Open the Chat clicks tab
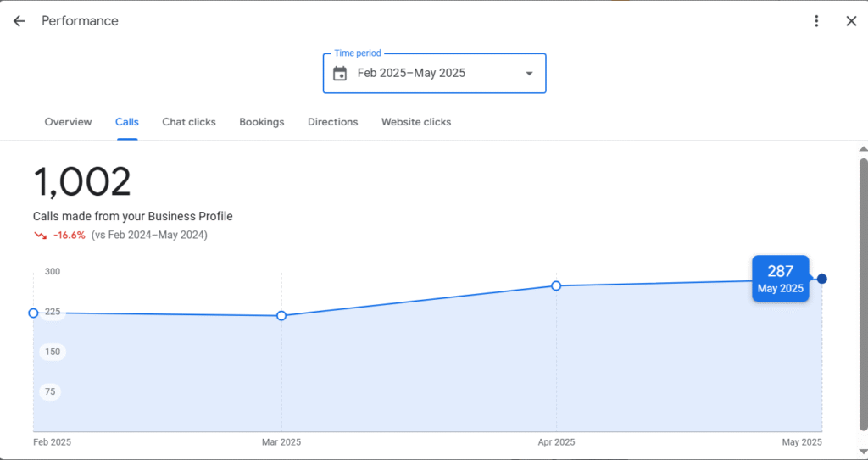 (x=189, y=122)
